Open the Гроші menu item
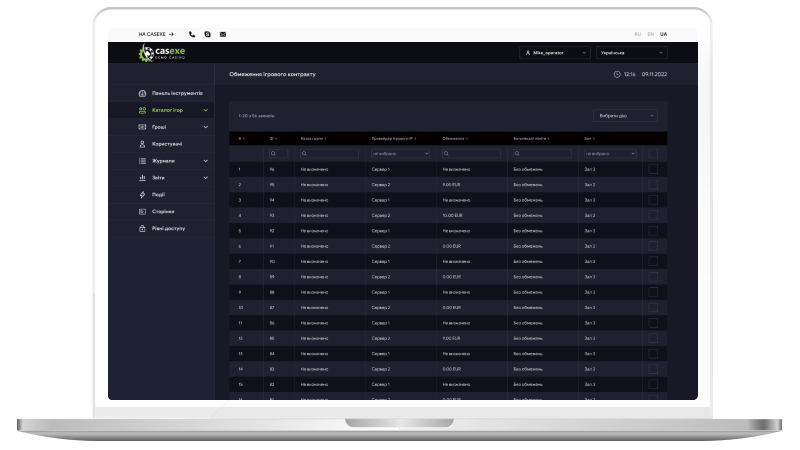Screen dimensions: 800x450 [159, 127]
